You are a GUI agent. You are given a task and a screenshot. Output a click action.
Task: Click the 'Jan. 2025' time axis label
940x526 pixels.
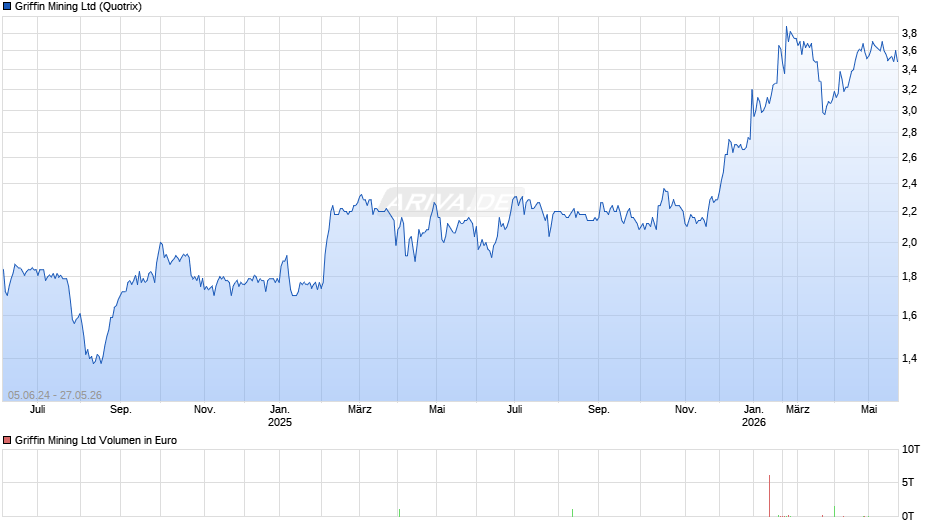tap(279, 416)
